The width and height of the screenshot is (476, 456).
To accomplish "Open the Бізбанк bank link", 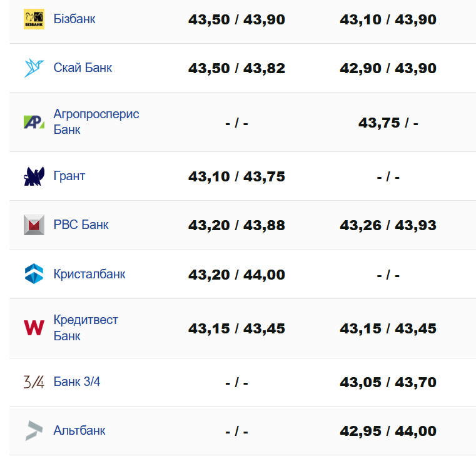I will [x=74, y=19].
